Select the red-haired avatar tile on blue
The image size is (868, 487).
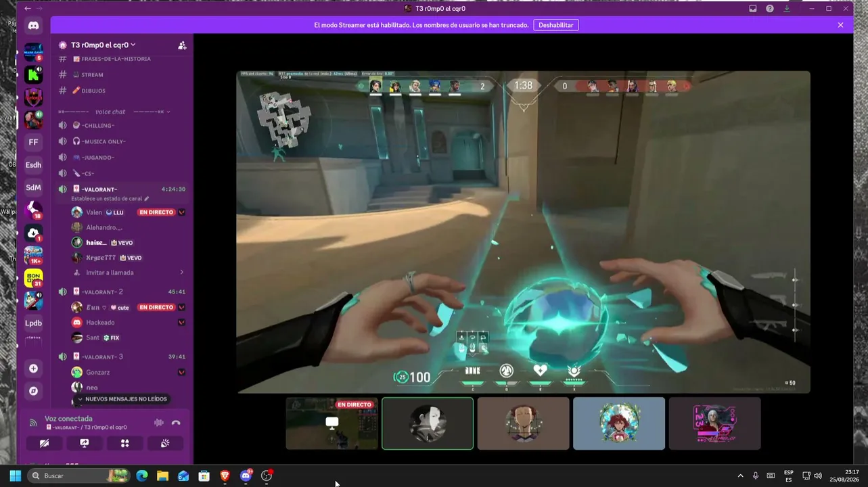tap(619, 423)
